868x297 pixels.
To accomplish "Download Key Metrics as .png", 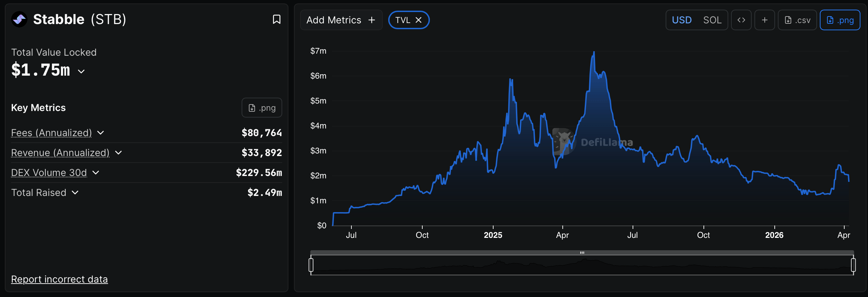I will coord(262,108).
